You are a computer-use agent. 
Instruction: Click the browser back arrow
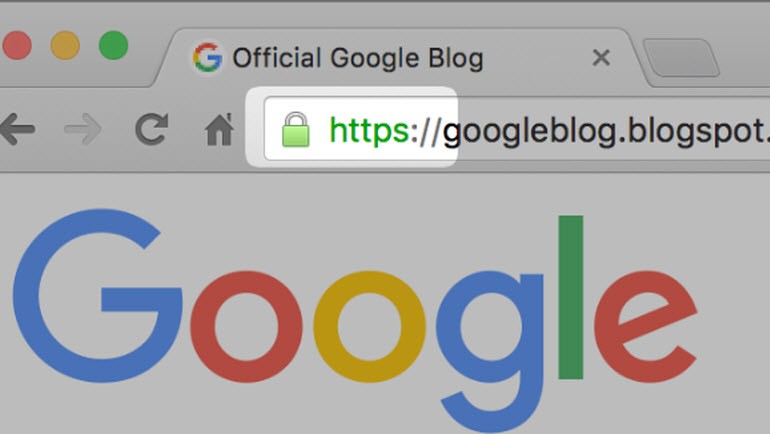pos(18,129)
